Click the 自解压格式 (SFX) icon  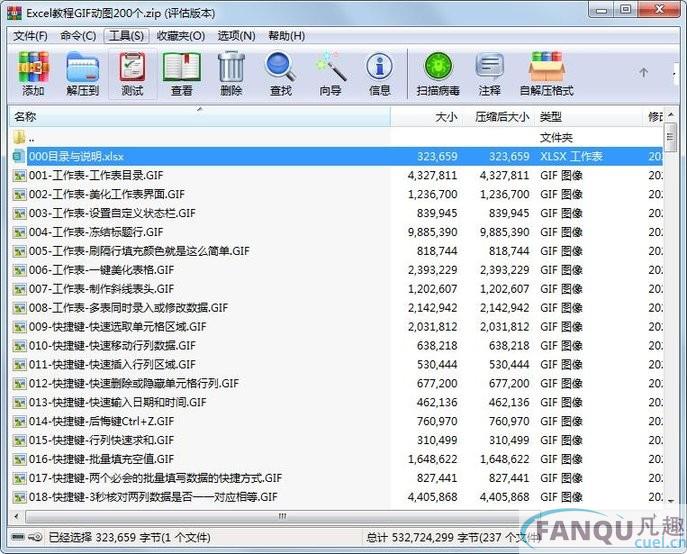546,67
